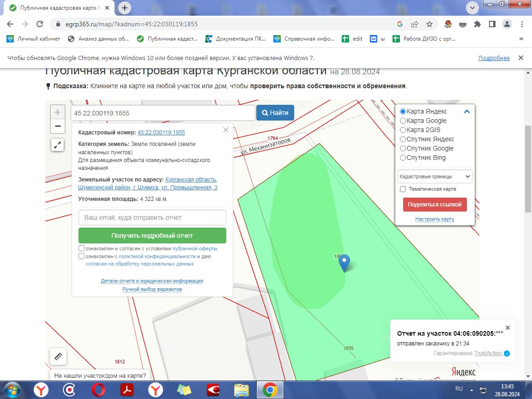Viewport: 532px width, 399px height.
Task: Expand hidden bookmarks overflow chevron
Action: 521,39
